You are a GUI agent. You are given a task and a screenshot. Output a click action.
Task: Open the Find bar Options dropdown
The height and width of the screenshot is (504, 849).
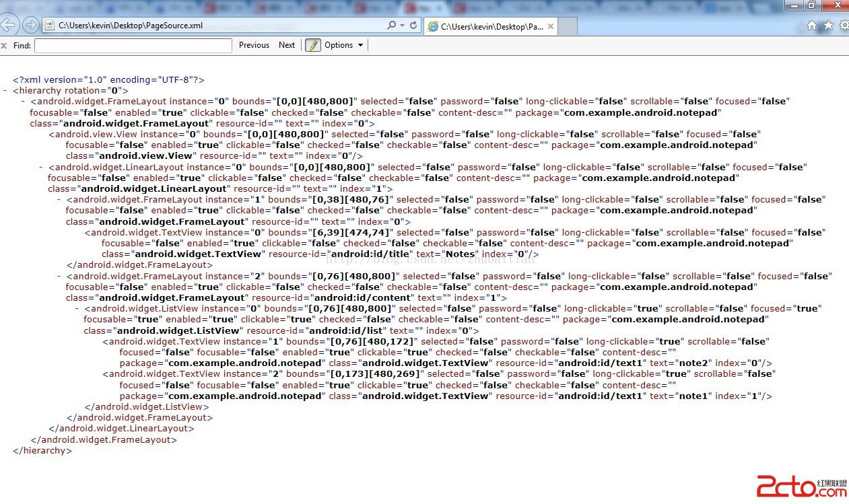pos(343,45)
